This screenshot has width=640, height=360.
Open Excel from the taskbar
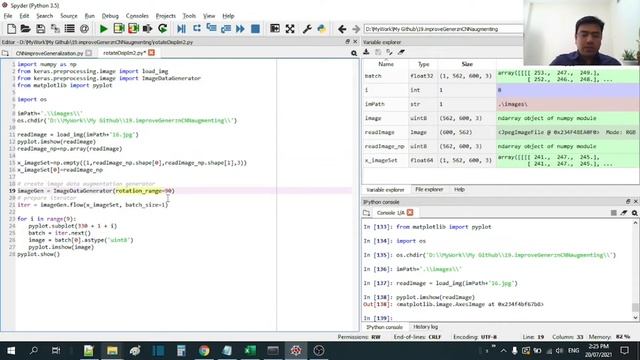pyautogui.click(x=250, y=351)
